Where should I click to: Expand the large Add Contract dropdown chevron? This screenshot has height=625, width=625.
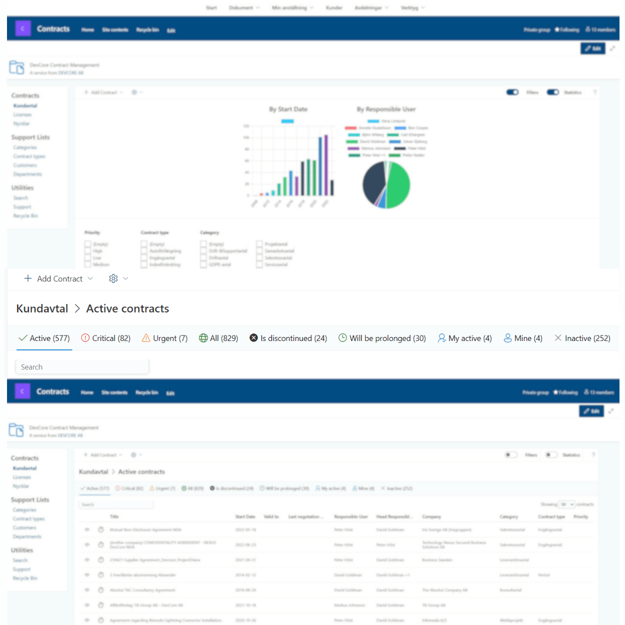click(91, 279)
